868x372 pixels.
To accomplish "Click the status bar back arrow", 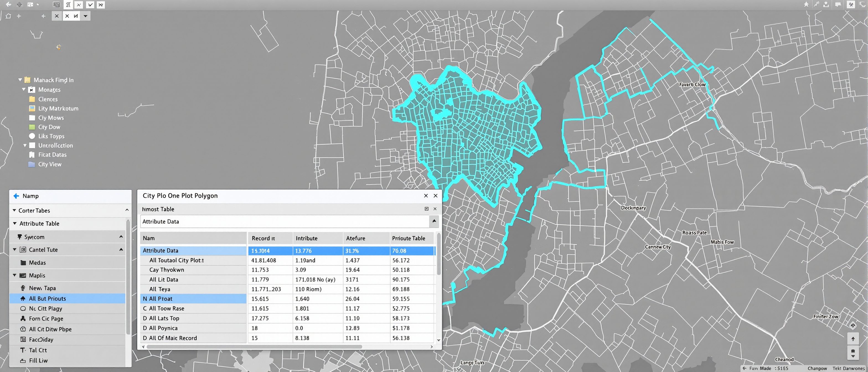I will [x=744, y=368].
